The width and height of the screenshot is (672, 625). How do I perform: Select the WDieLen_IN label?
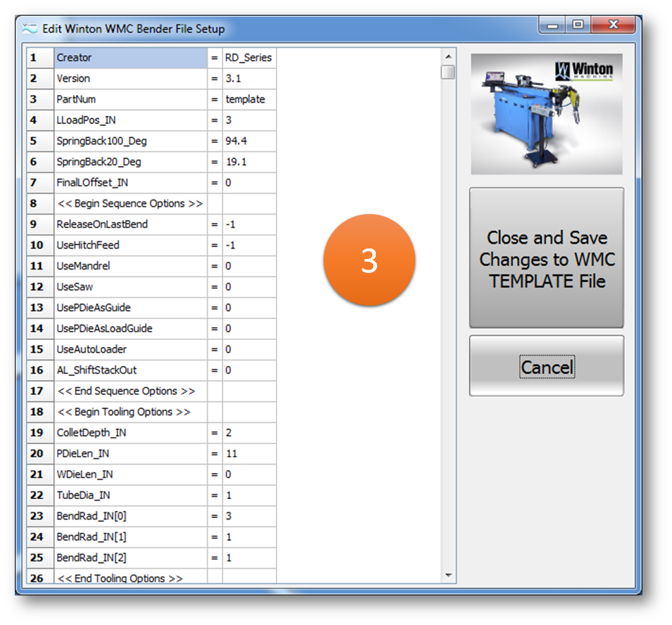pyautogui.click(x=131, y=474)
